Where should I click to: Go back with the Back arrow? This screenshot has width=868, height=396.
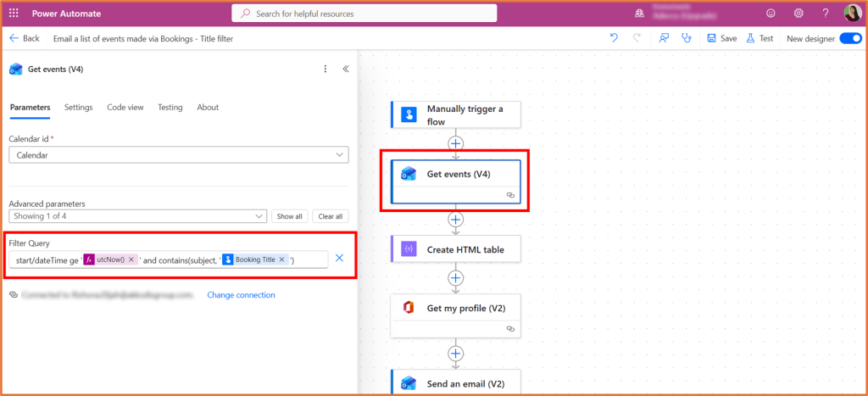[x=25, y=38]
